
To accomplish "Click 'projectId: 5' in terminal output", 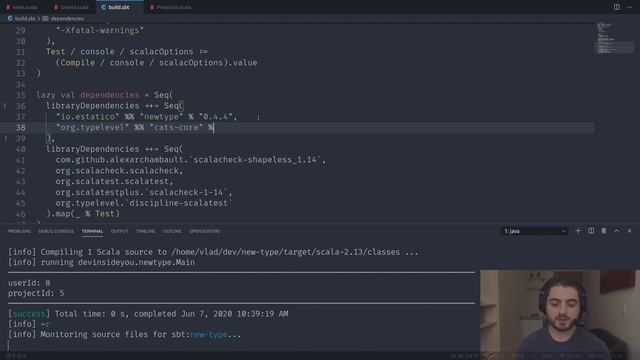I will (36, 293).
